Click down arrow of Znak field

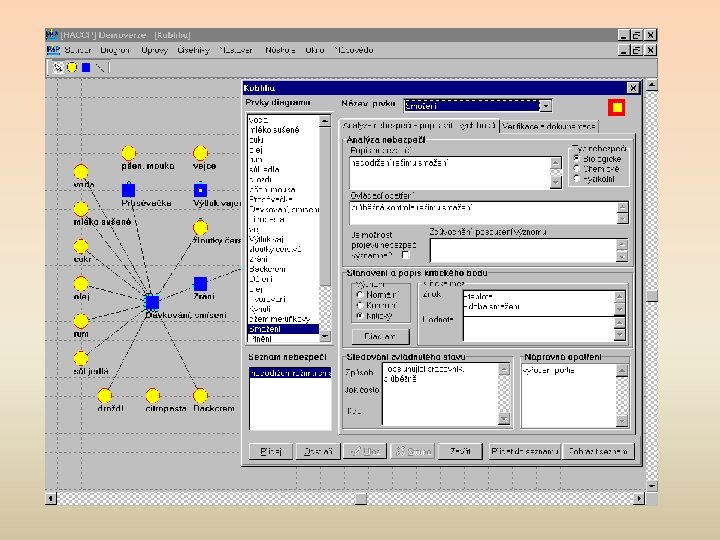click(x=619, y=310)
